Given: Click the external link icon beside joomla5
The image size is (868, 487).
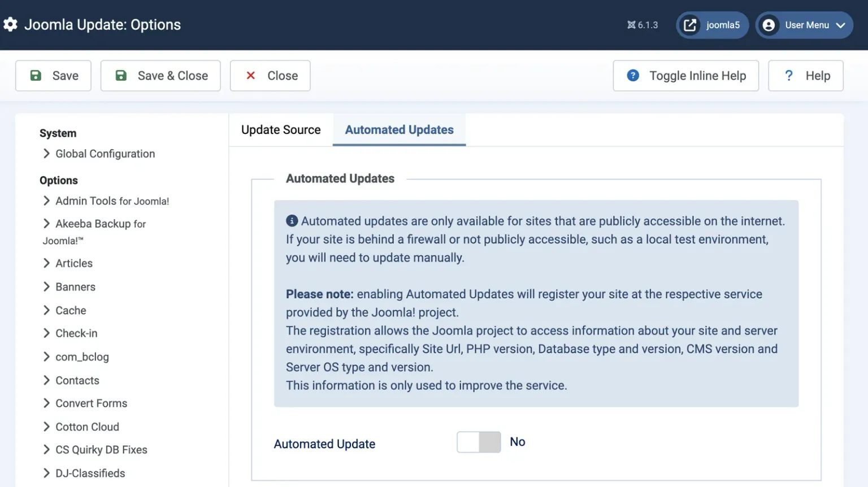Looking at the screenshot, I should click(x=689, y=25).
